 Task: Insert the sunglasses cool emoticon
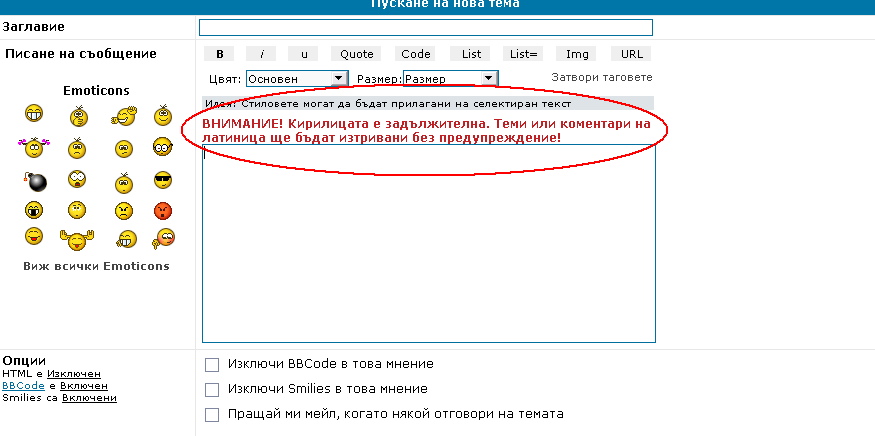point(163,180)
